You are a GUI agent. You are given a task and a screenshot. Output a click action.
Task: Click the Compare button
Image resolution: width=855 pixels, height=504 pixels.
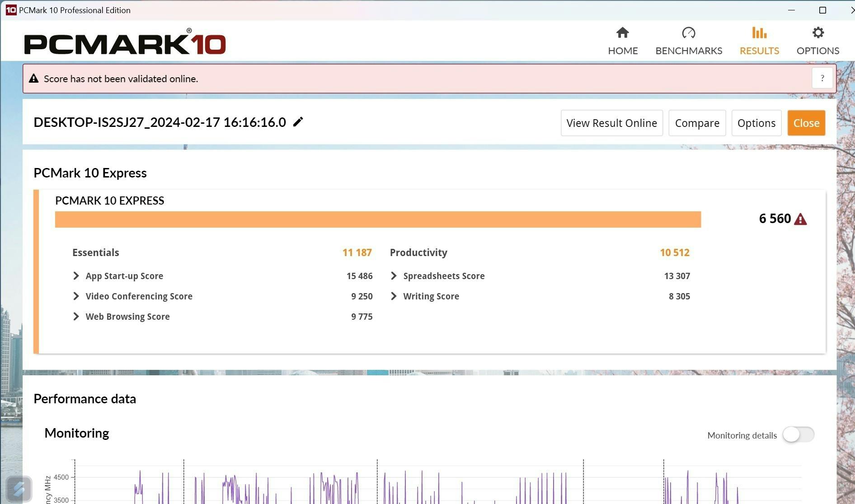coord(697,123)
